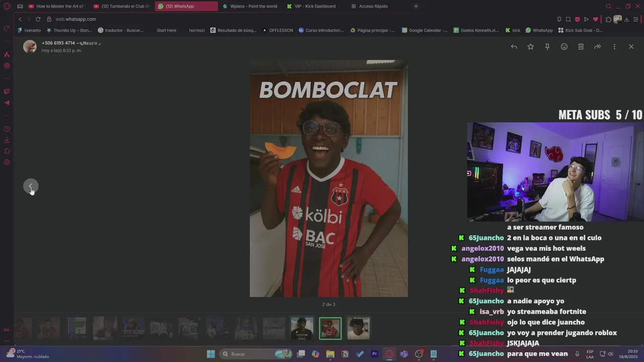Reply to the message with the reply arrow
The width and height of the screenshot is (644, 362).
tap(514, 47)
